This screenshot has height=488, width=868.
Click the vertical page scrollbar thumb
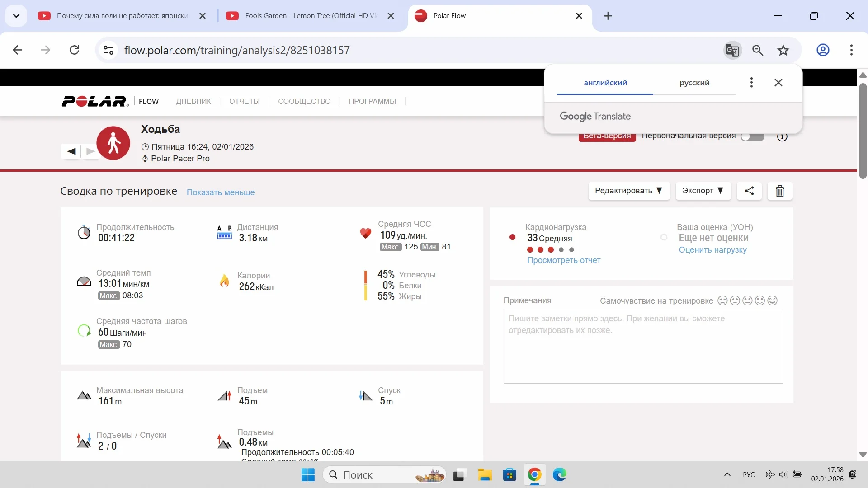pos(863,131)
